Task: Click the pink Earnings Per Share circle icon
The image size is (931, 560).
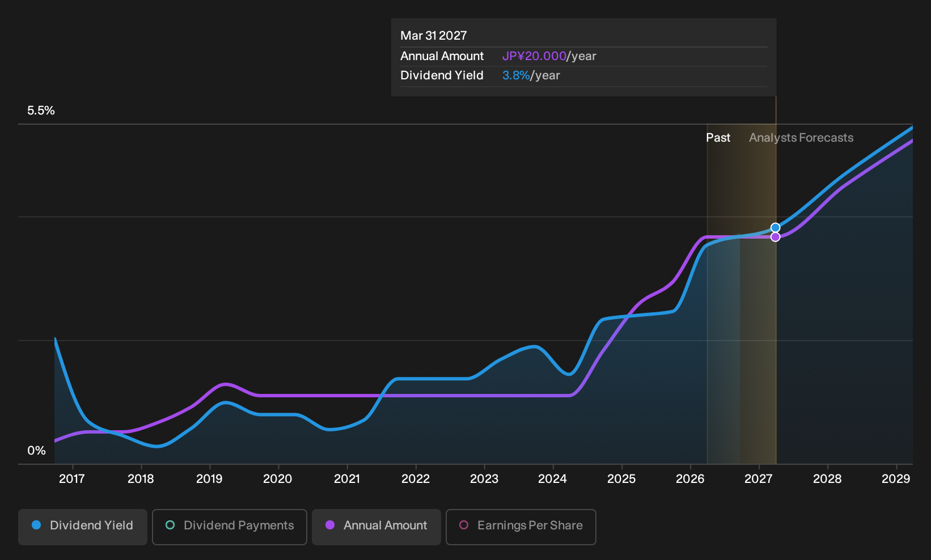Action: tap(464, 525)
